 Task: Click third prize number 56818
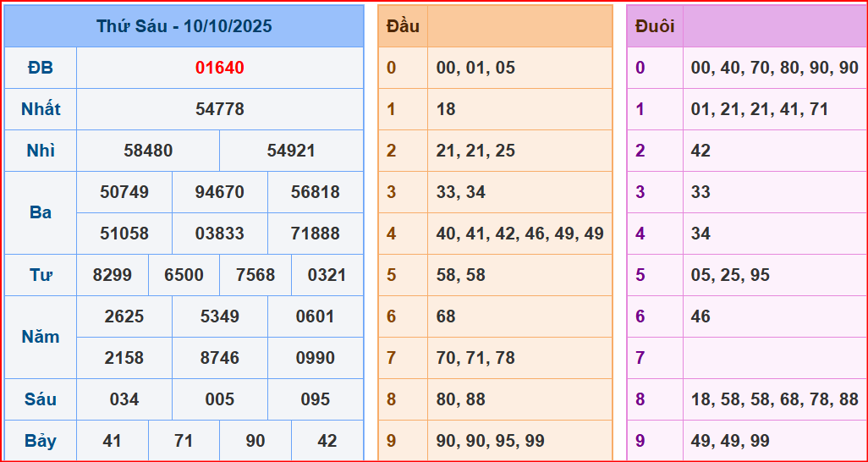click(316, 192)
